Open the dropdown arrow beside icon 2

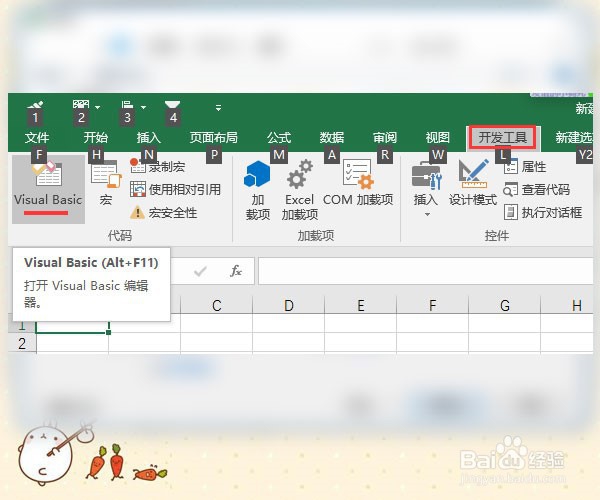click(98, 107)
